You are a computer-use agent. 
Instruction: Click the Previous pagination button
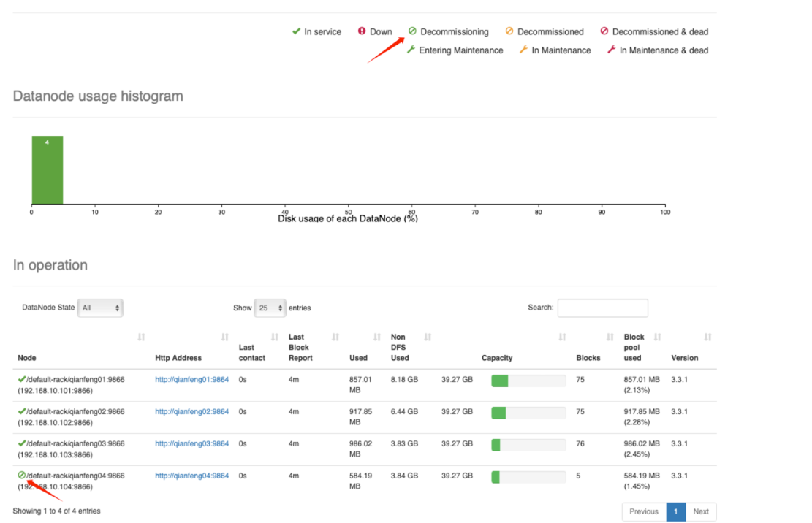tap(644, 511)
